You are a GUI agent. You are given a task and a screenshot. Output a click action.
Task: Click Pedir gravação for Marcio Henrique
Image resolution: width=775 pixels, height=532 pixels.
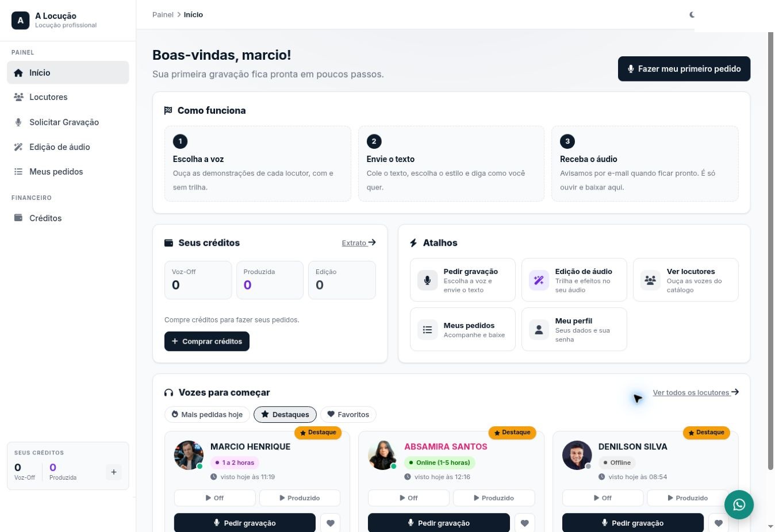pos(245,523)
